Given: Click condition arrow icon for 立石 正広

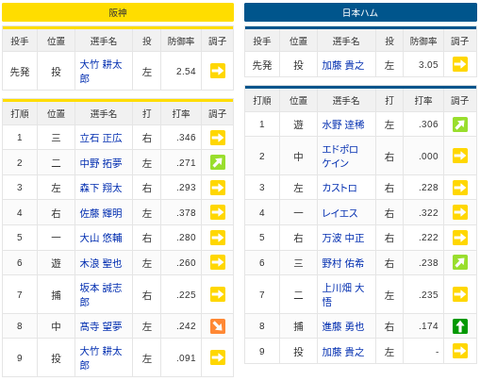Looking at the screenshot, I should point(218,137).
